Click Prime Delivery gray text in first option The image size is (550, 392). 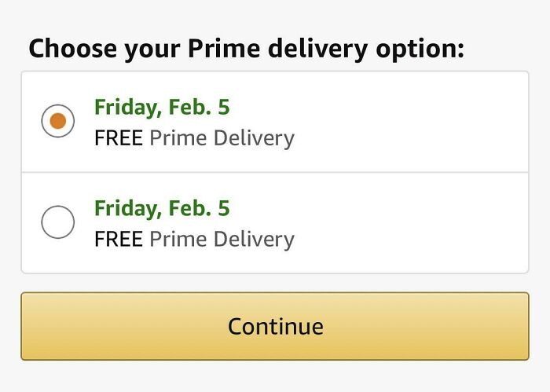point(222,139)
